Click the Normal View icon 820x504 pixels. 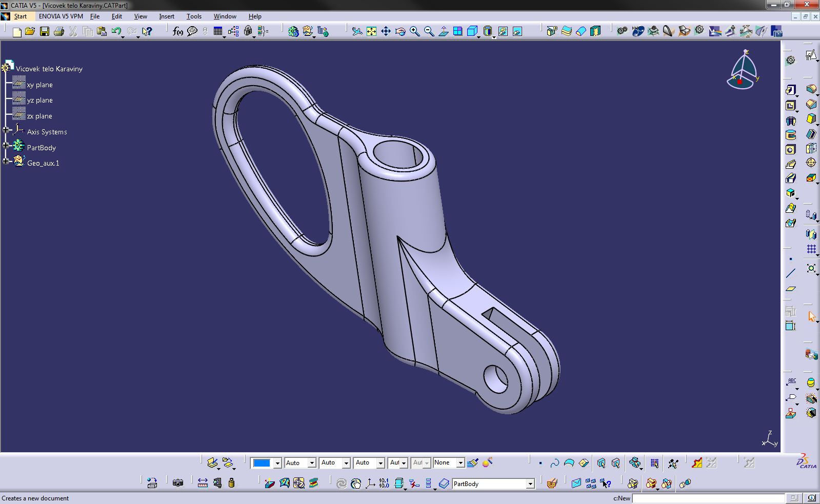444,32
